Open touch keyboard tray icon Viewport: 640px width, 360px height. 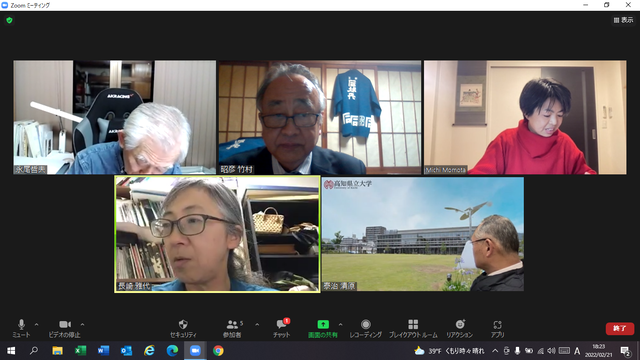tap(564, 351)
